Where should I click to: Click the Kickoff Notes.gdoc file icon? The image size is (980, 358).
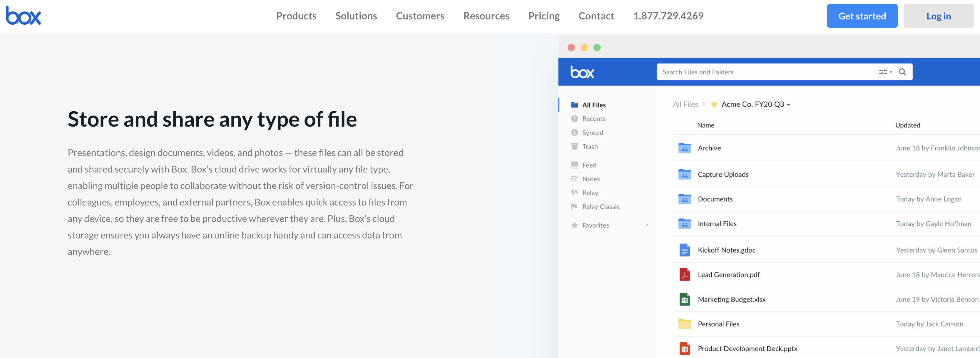[684, 250]
